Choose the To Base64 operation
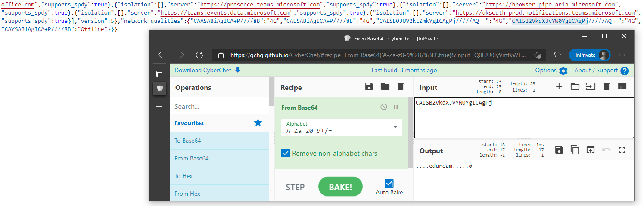The height and width of the screenshot is (206, 644). (220, 141)
